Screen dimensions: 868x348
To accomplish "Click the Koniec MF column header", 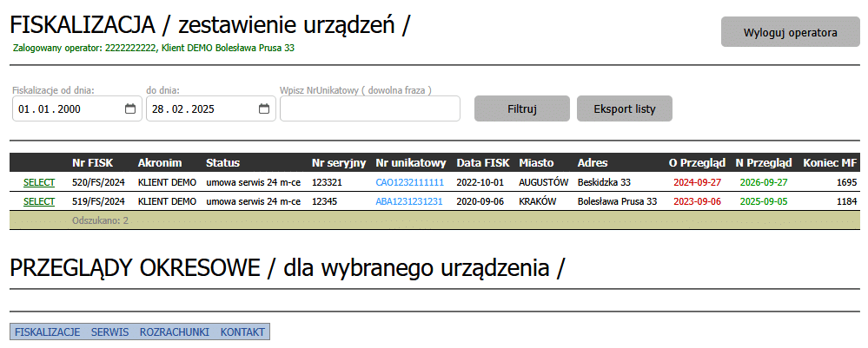I will click(830, 162).
